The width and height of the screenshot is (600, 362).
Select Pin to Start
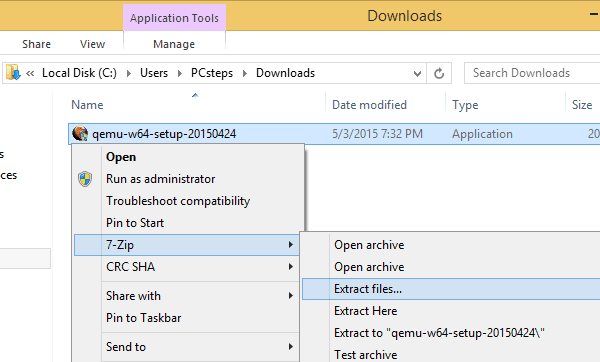click(x=135, y=223)
